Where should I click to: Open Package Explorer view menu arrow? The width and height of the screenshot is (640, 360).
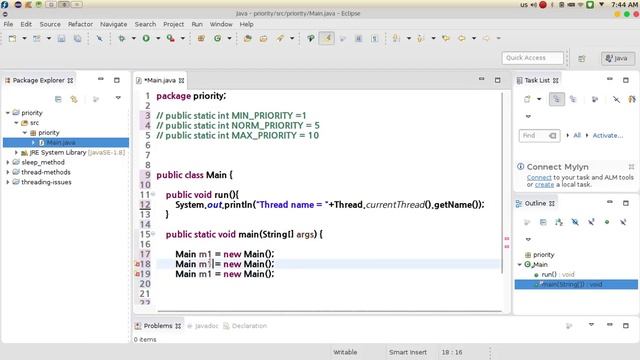(x=118, y=98)
